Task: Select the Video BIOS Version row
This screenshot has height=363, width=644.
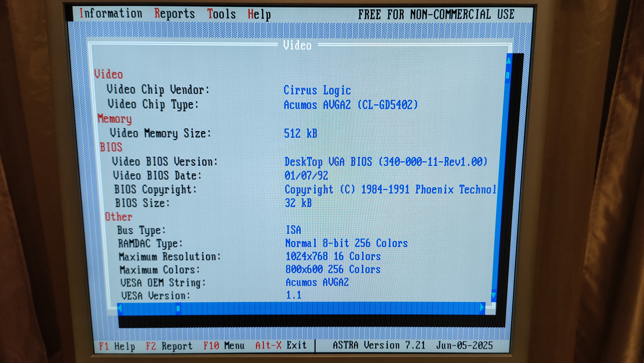Action: point(164,162)
